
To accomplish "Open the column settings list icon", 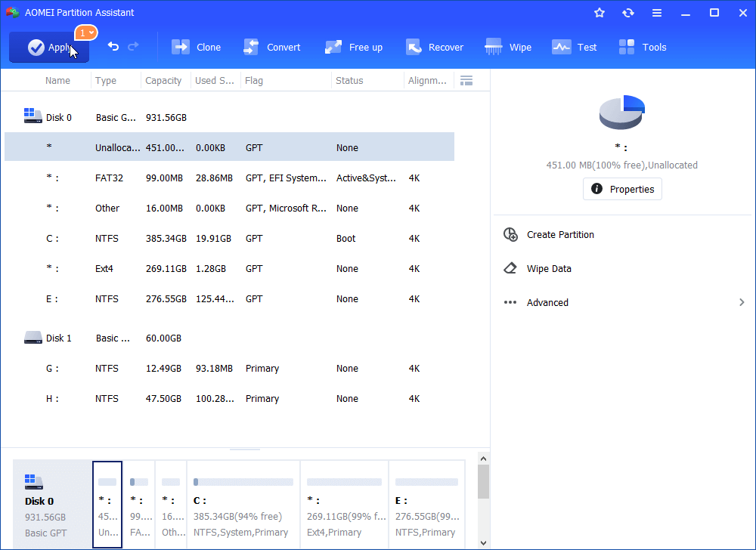I will point(466,81).
